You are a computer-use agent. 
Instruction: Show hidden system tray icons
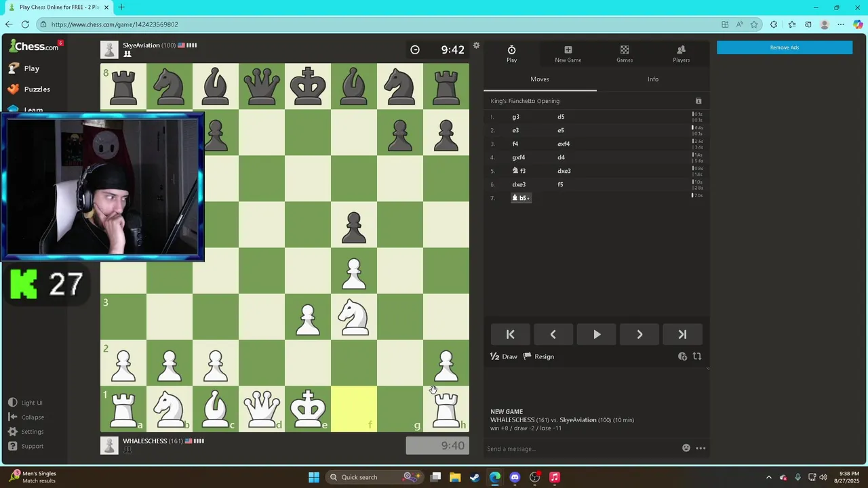click(769, 477)
